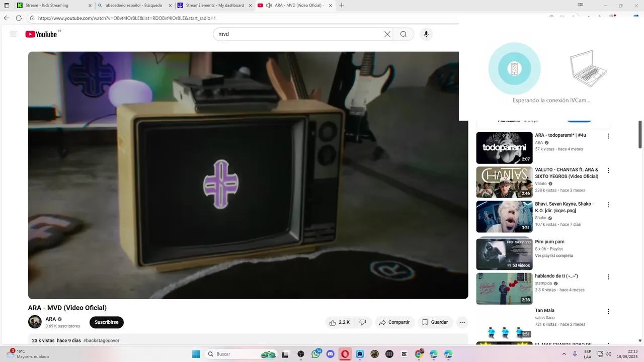The width and height of the screenshot is (644, 362).
Task: Click 'Ver playlist completa' link
Action: pos(554,256)
